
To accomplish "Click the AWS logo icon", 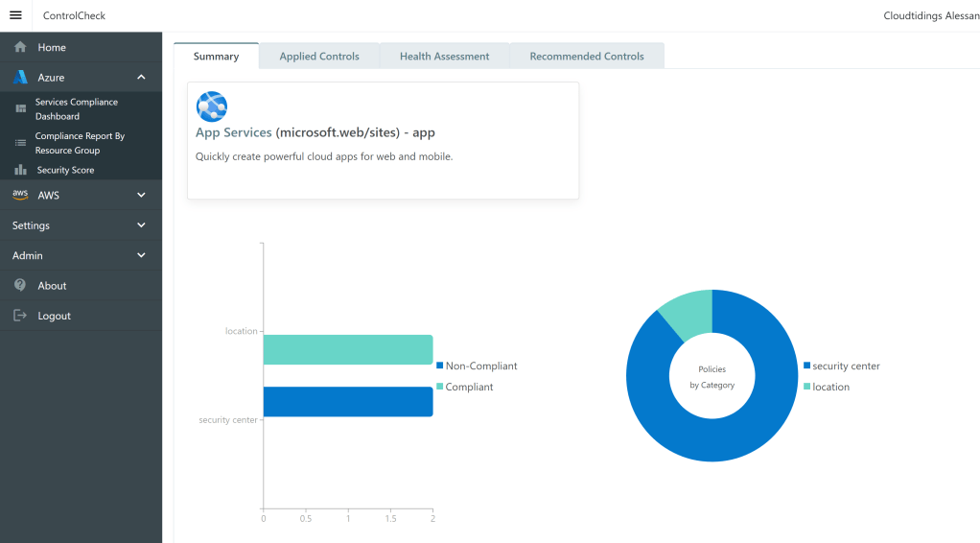I will (x=20, y=195).
